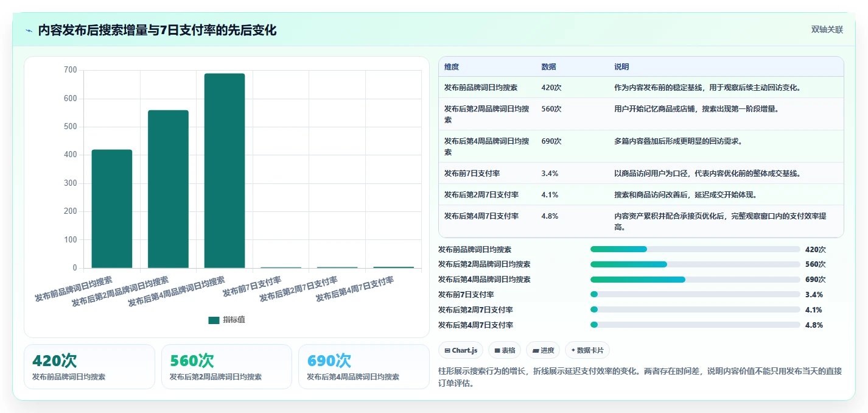Click the tallest bar for 发布后第4周品牌词日均搜索
Viewport: 868px width, 413px height.
pos(225,171)
